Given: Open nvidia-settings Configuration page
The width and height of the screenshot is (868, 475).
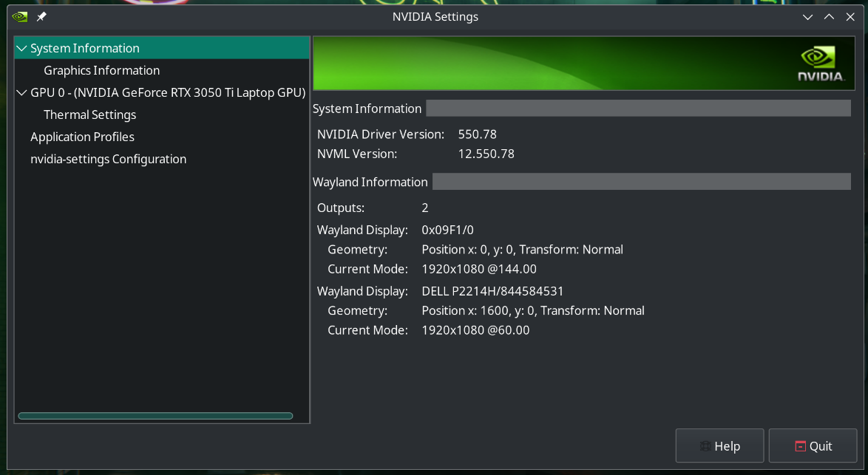Looking at the screenshot, I should tap(108, 159).
